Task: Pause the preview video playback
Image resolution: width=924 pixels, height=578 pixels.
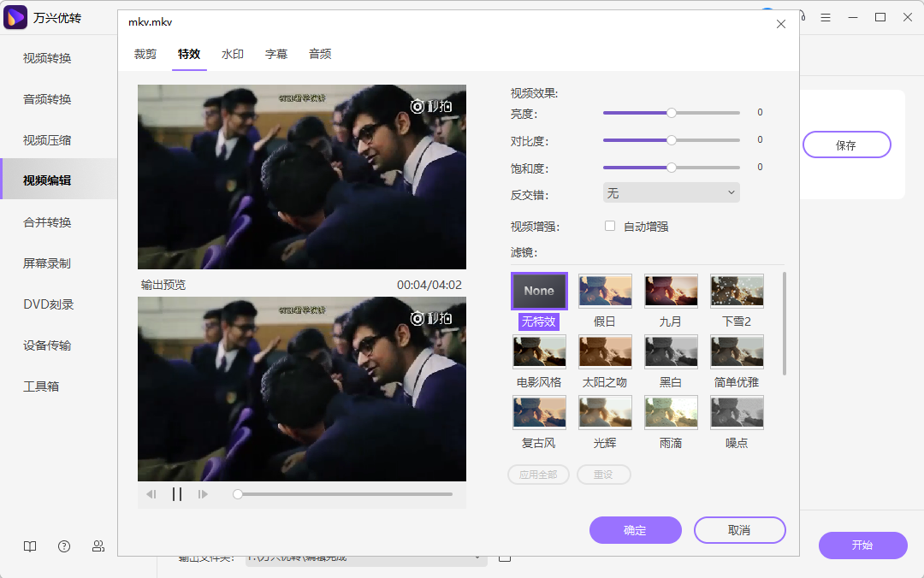Action: (x=177, y=493)
